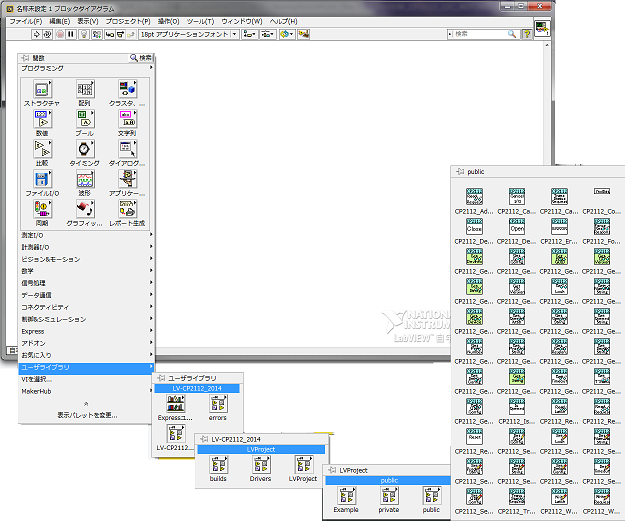Open the ヘルプ(H) menu

tap(283, 22)
